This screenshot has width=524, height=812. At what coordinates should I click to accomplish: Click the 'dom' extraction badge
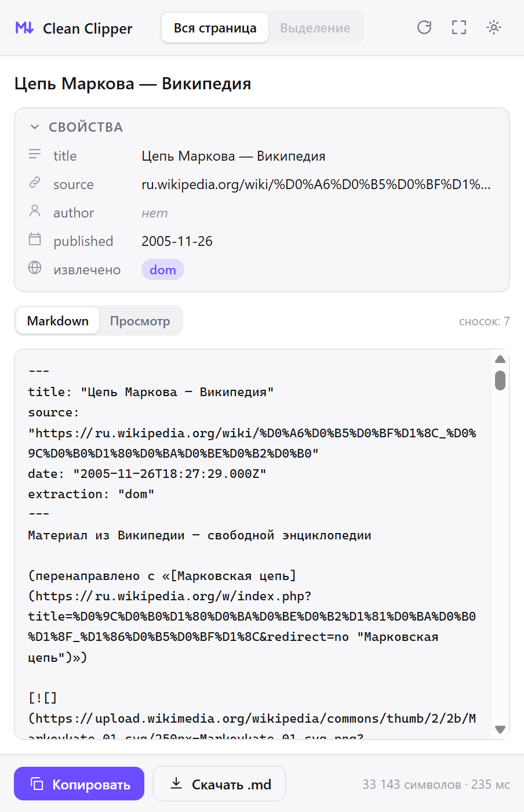(x=163, y=270)
